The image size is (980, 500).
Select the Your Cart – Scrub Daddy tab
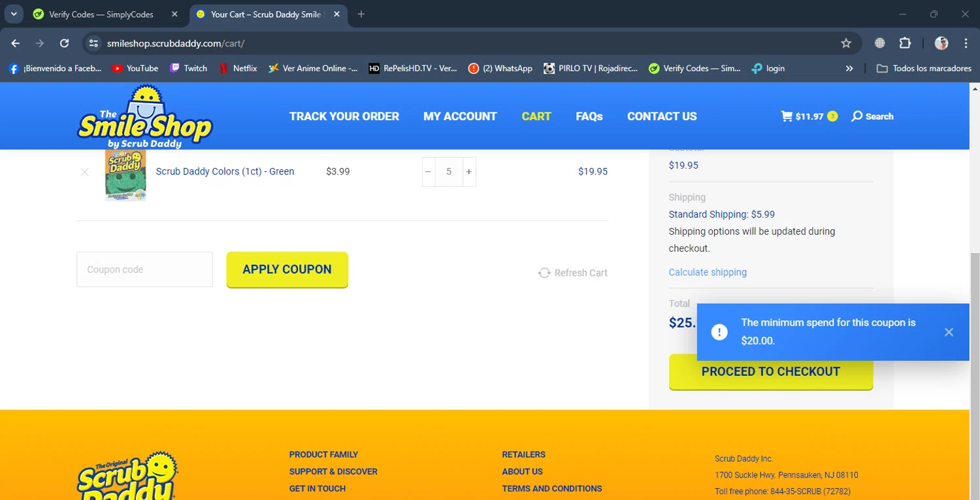267,14
